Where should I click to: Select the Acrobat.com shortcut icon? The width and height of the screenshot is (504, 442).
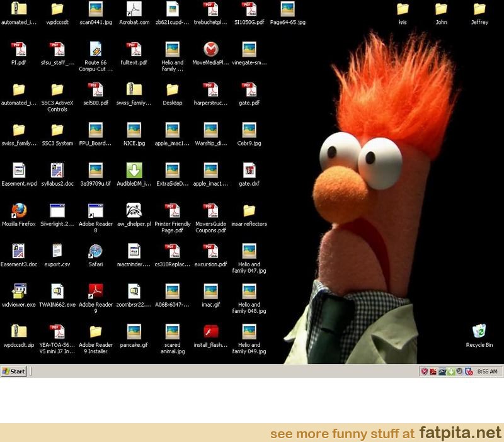pos(134,9)
